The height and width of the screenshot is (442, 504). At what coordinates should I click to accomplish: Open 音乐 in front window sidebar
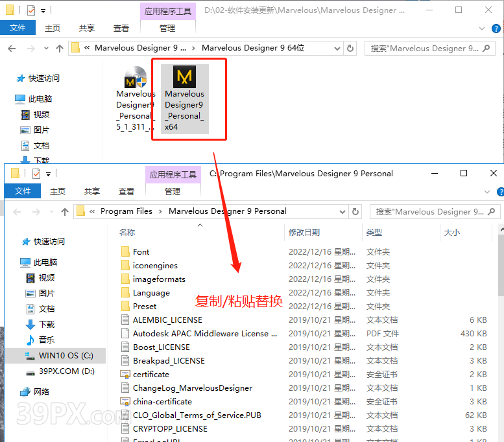40,340
